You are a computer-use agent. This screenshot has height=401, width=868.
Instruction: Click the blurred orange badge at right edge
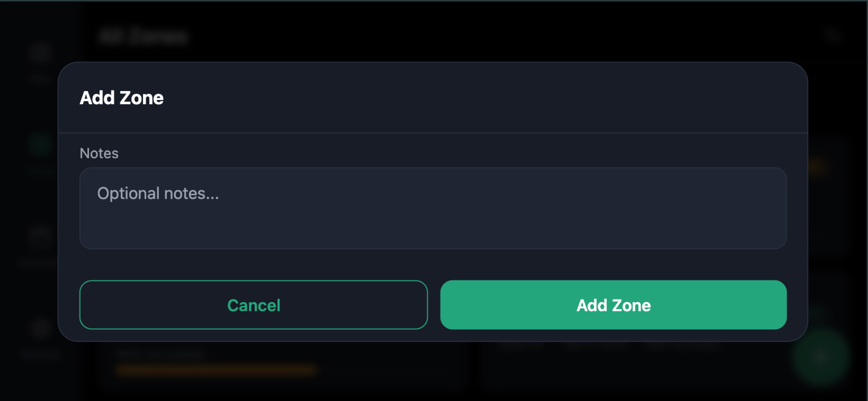[817, 166]
